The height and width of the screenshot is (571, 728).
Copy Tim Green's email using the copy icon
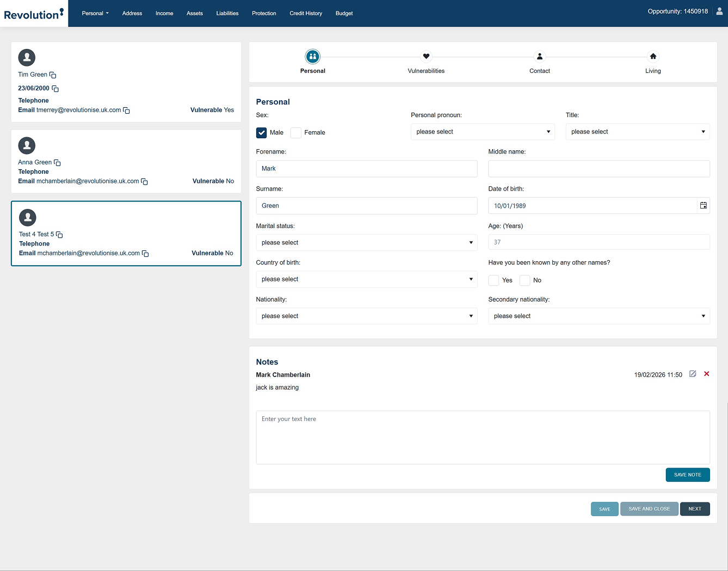click(x=126, y=110)
